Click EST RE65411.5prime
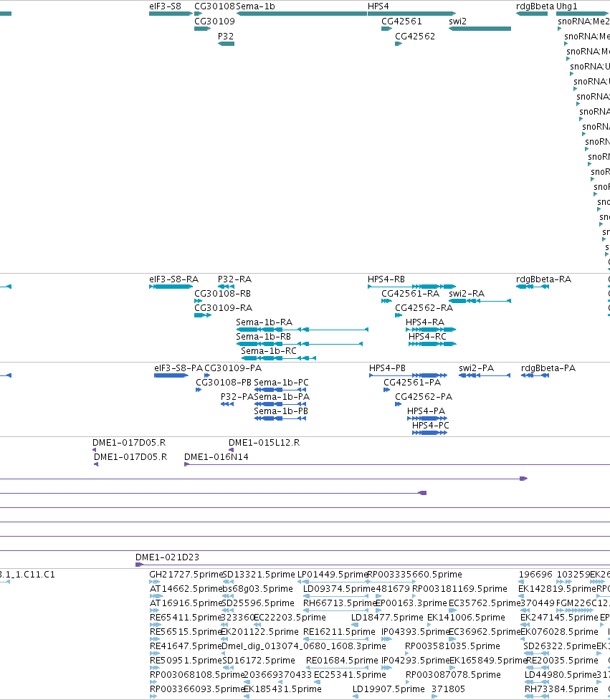610x700 pixels. coord(186,618)
